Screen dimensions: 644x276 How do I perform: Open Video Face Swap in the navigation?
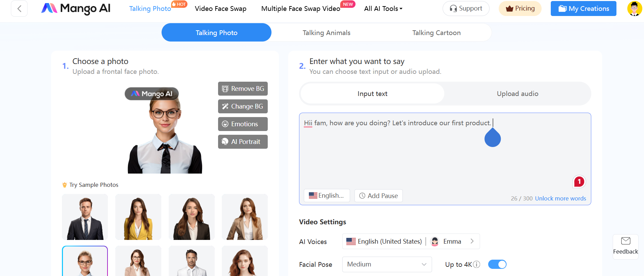tap(221, 9)
